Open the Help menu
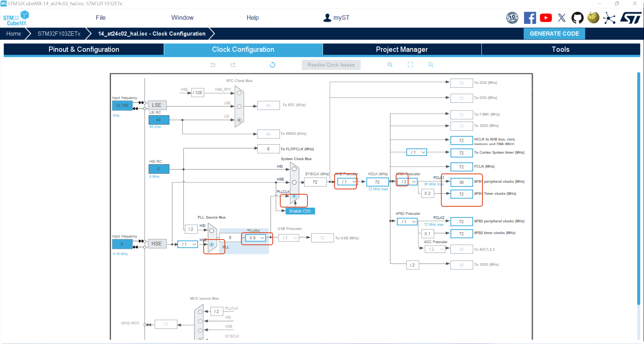Viewport: 644px width, 344px height. 252,18
